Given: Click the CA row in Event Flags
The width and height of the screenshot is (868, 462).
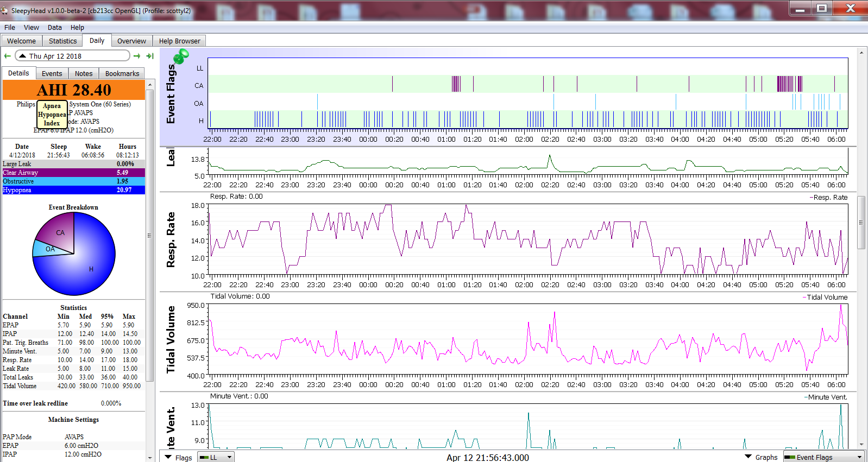Looking at the screenshot, I should tap(527, 84).
